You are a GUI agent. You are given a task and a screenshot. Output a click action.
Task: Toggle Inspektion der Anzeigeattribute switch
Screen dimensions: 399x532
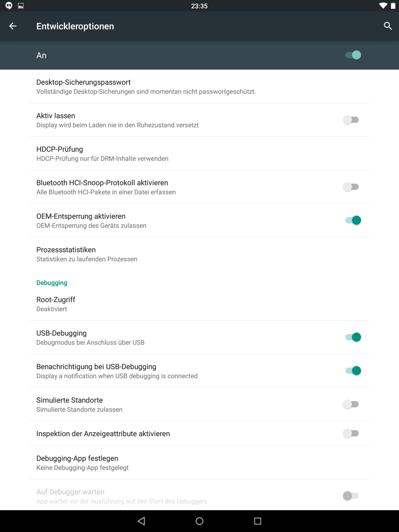click(x=351, y=434)
